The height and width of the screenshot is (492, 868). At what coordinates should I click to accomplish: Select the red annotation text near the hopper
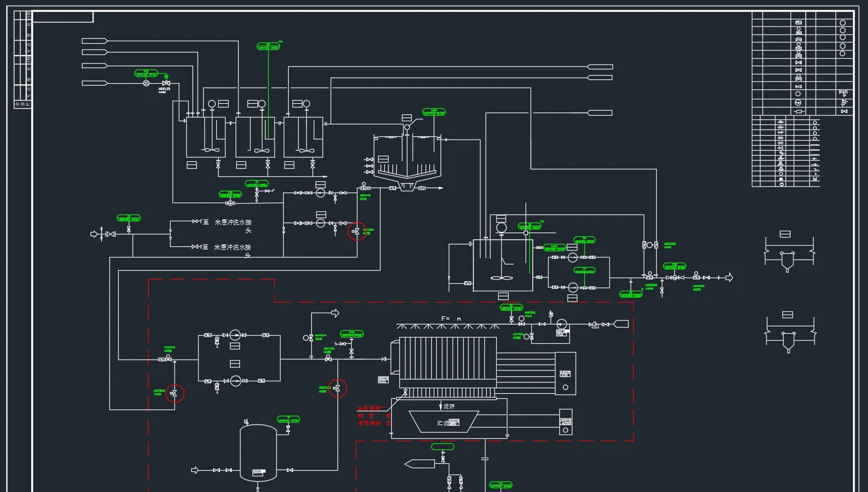pos(374,416)
